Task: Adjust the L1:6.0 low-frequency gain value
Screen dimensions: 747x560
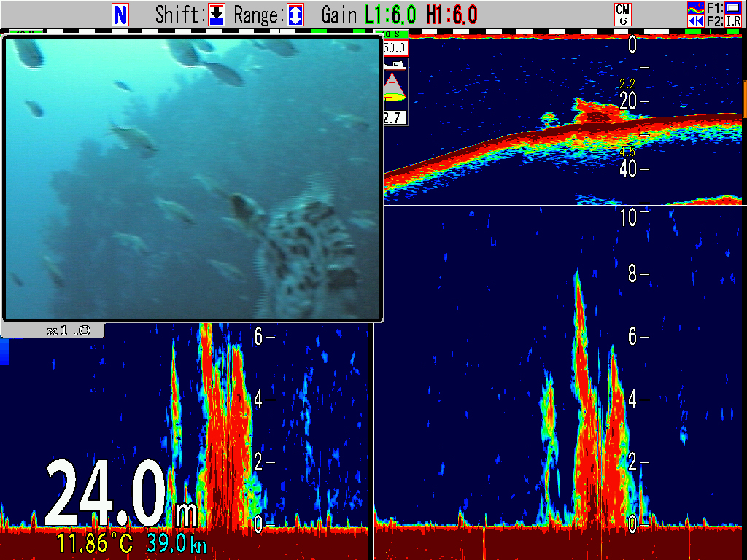Action: (390, 15)
